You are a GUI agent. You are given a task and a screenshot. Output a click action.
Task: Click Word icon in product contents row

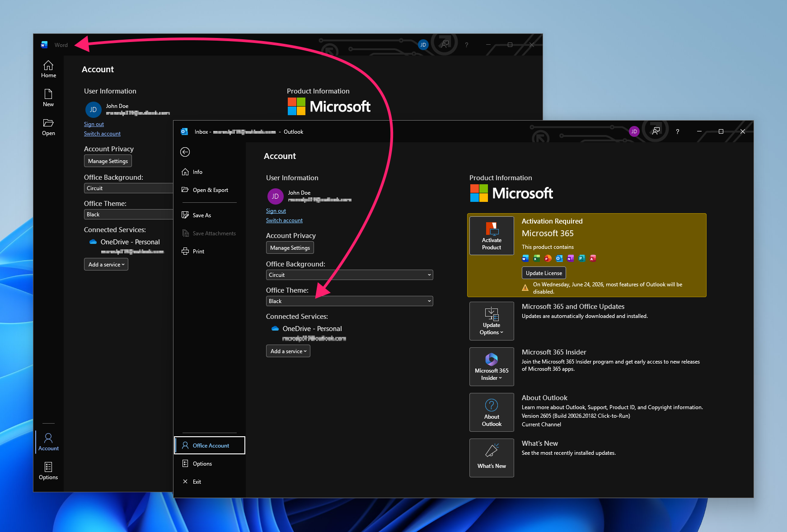coord(525,258)
